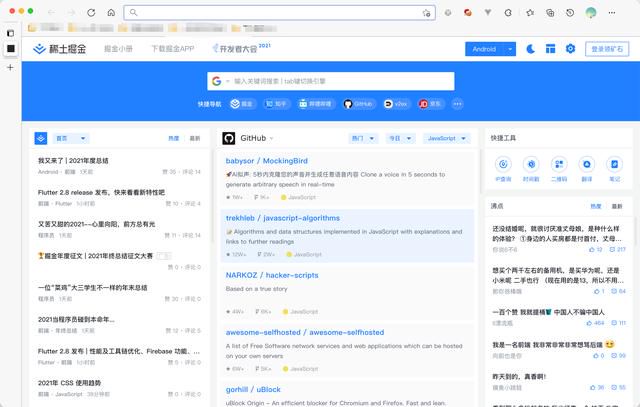640x407 pixels.
Task: Open the browser collections icon
Action: [x=550, y=13]
